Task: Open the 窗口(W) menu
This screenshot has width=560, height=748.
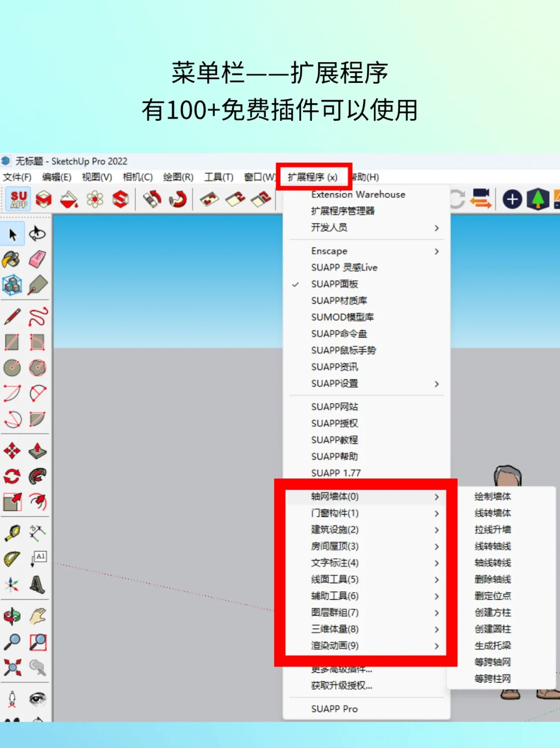Action: (x=259, y=177)
